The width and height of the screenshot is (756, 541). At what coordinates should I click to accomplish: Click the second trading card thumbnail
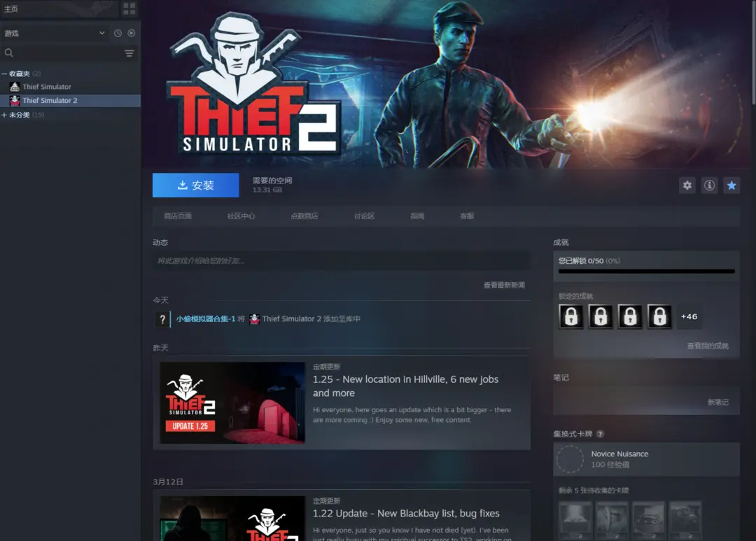click(x=612, y=520)
